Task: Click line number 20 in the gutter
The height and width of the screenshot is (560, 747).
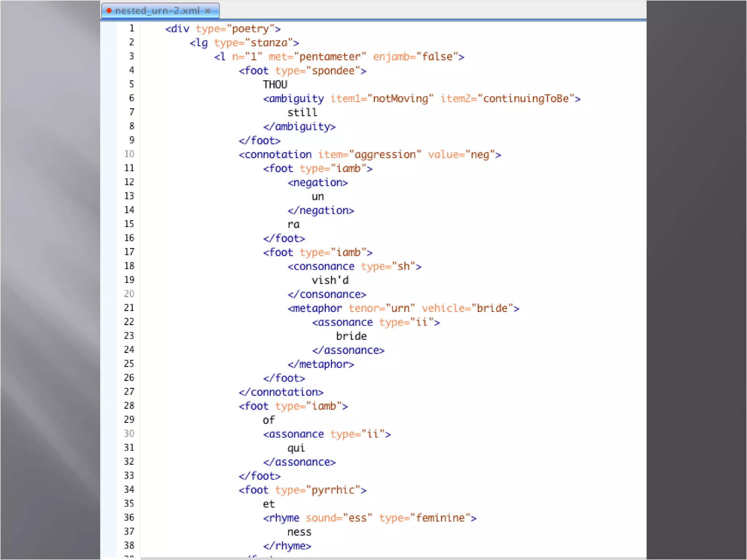Action: [x=129, y=293]
